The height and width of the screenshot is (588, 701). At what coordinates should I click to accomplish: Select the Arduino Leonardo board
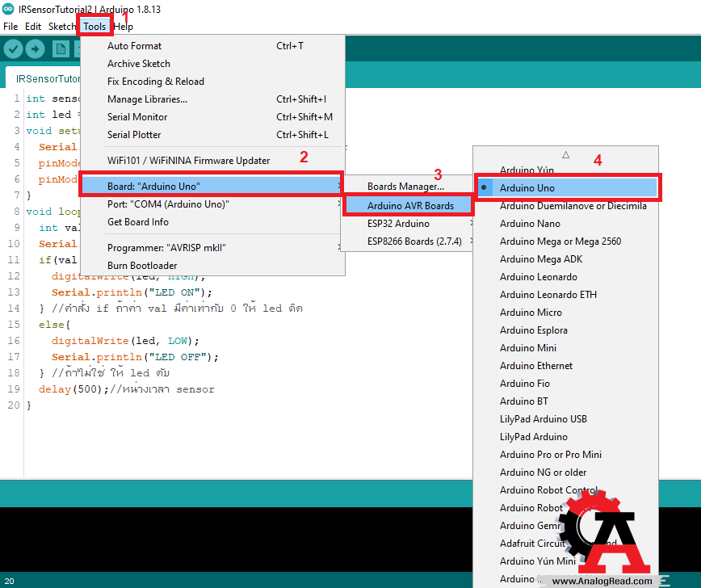[x=565, y=277]
